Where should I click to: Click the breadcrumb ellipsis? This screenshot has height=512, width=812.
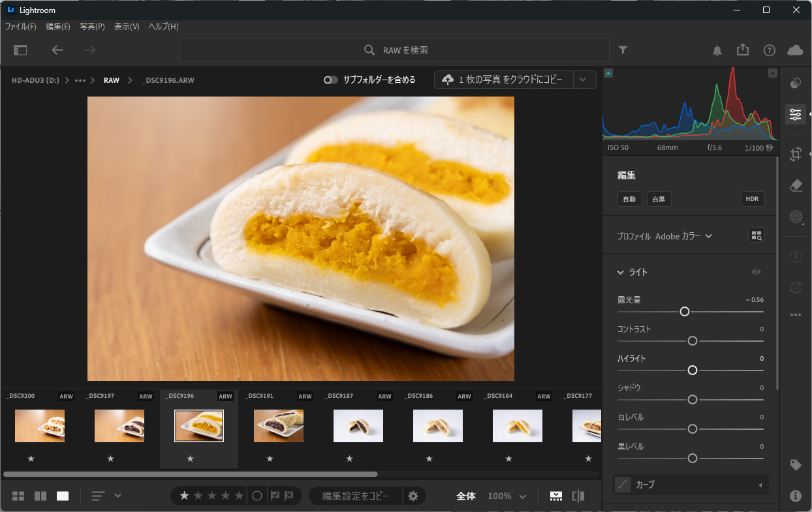(80, 80)
